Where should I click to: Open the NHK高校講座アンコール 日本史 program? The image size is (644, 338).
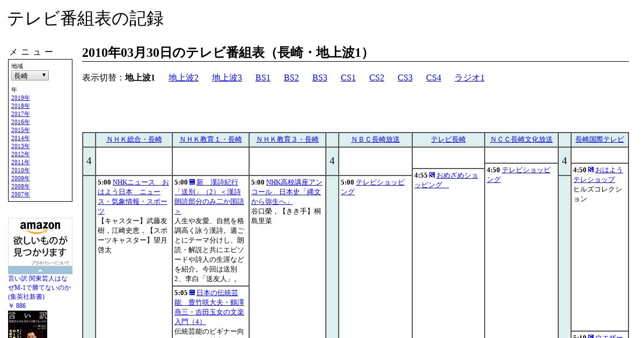(287, 192)
